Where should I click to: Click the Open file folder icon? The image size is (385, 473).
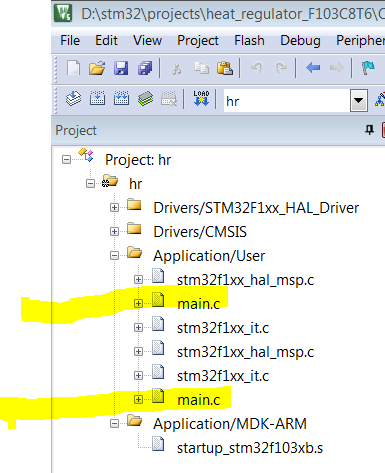(97, 68)
